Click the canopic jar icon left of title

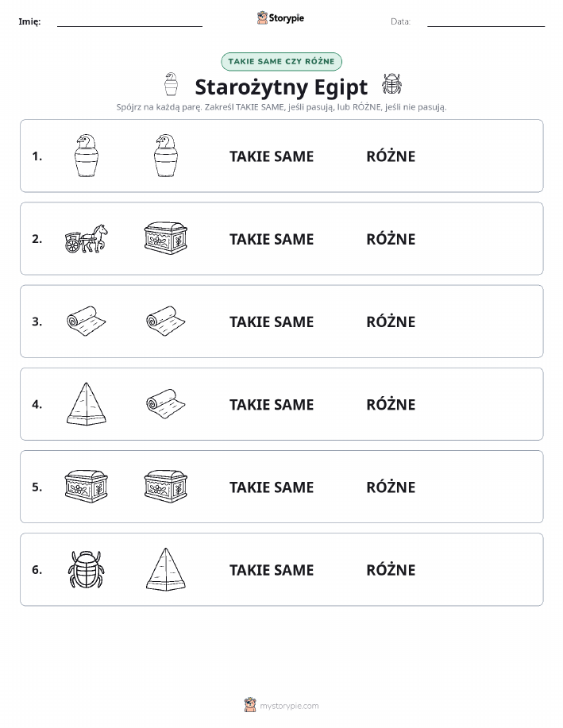[171, 84]
